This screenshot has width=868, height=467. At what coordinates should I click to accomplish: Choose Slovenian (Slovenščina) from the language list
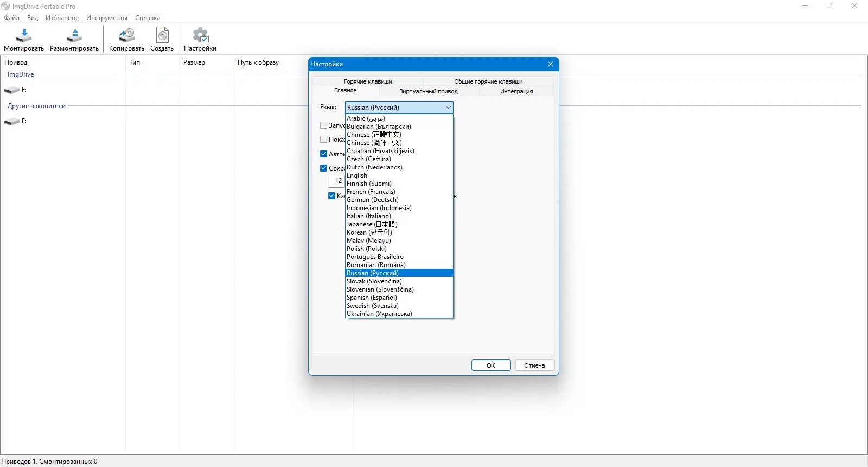click(x=399, y=289)
